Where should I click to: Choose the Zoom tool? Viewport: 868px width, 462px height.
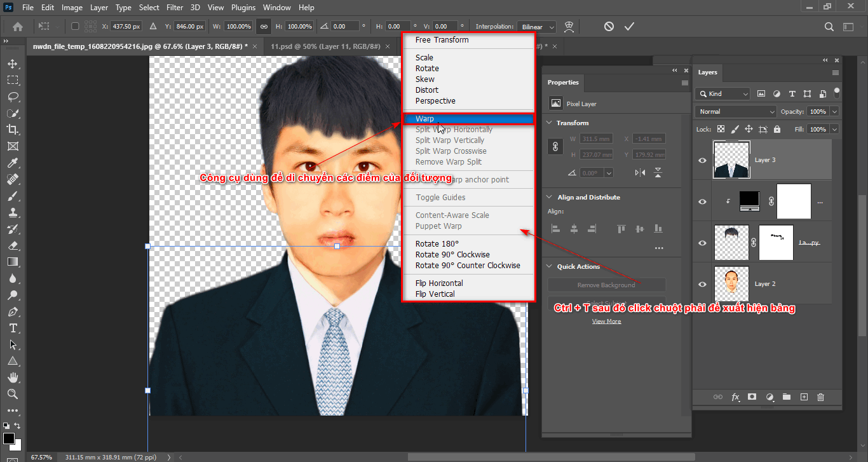[x=13, y=393]
